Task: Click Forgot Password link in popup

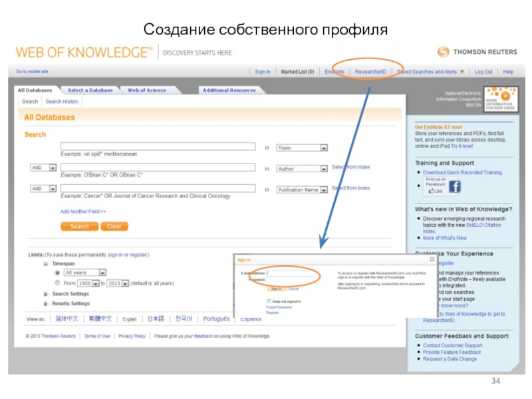Action: tap(279, 307)
